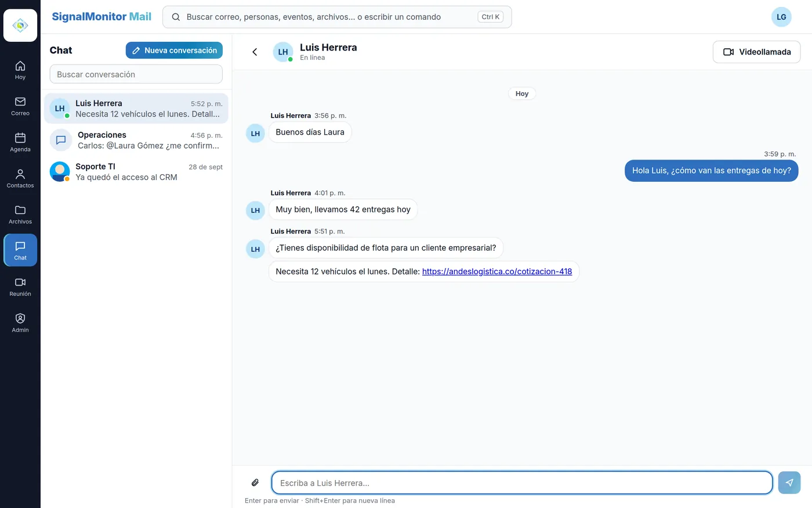Image resolution: width=812 pixels, height=508 pixels.
Task: Go to Correo in the sidebar
Action: click(x=20, y=106)
